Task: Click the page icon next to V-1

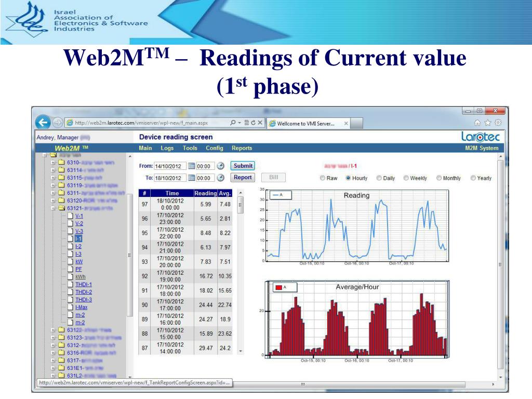Action: pos(70,216)
